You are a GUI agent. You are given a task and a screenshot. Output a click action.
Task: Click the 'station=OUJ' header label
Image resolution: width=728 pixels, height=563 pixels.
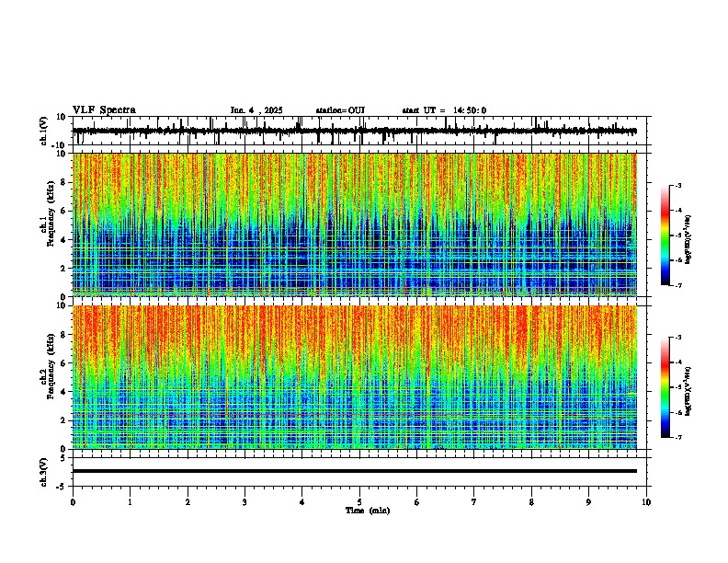pos(340,110)
